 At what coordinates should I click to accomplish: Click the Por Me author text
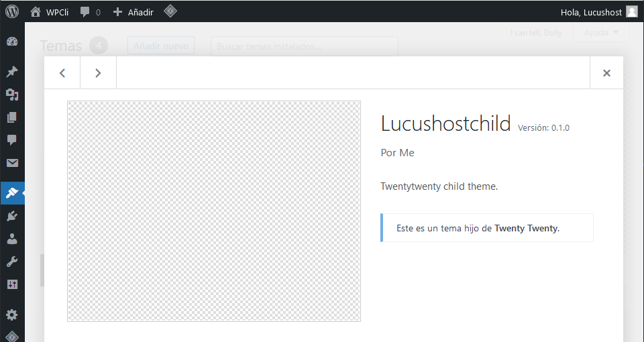pyautogui.click(x=398, y=153)
